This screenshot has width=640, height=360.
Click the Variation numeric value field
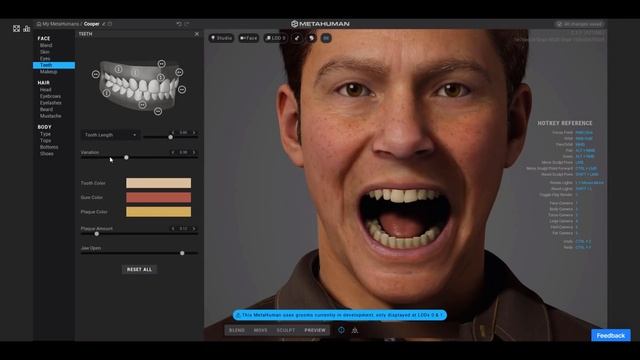coord(183,152)
